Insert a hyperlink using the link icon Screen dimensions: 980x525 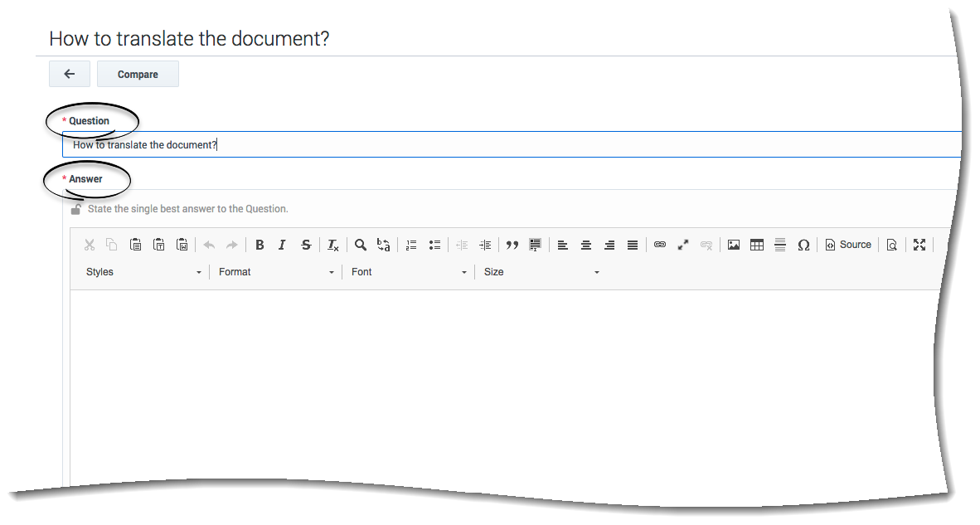click(x=660, y=245)
